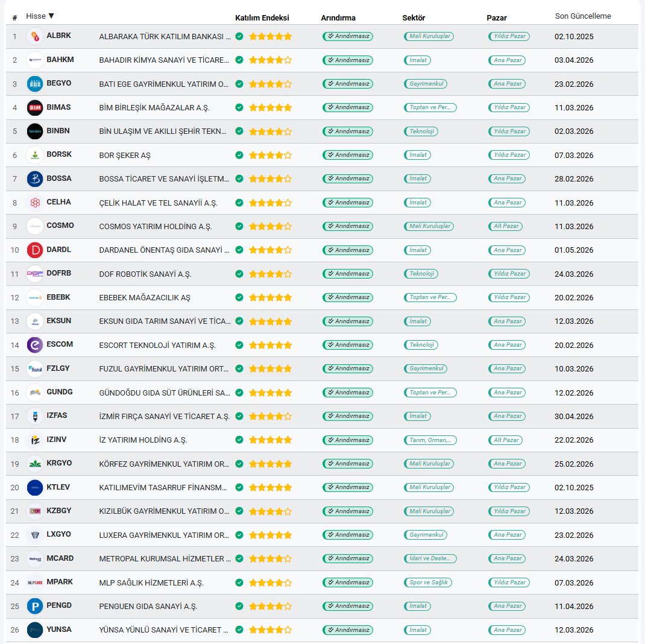The image size is (645, 644).
Task: Select ESCORT TEKNOLOJİ YATIRIM A.Ş. name
Action: (x=157, y=346)
